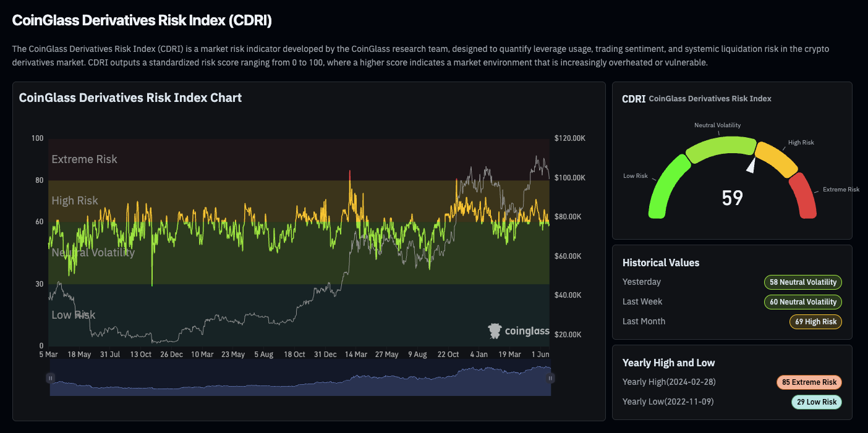Select the red Extreme Risk gauge segment
This screenshot has height=433, width=868.
803,195
